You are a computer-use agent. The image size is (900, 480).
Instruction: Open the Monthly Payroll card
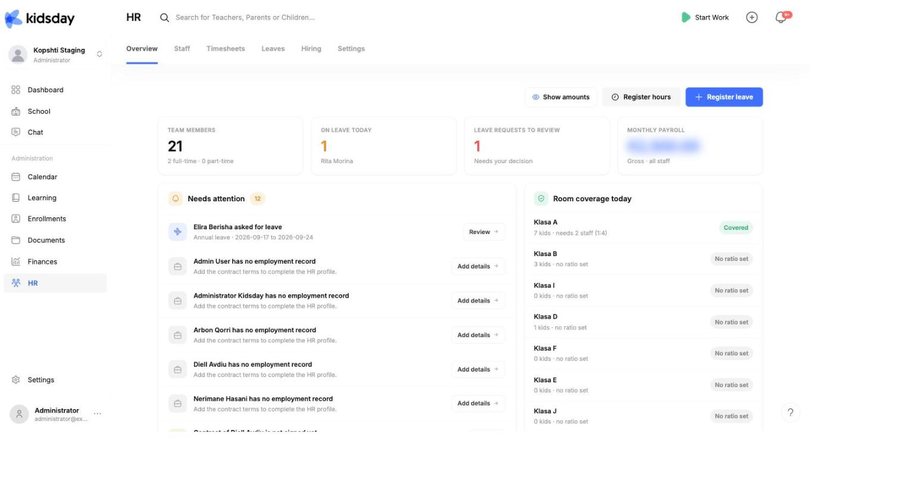[x=690, y=146]
